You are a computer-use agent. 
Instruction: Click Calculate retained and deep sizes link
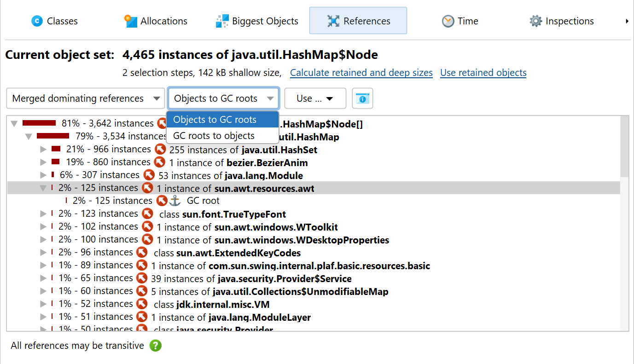pos(361,73)
